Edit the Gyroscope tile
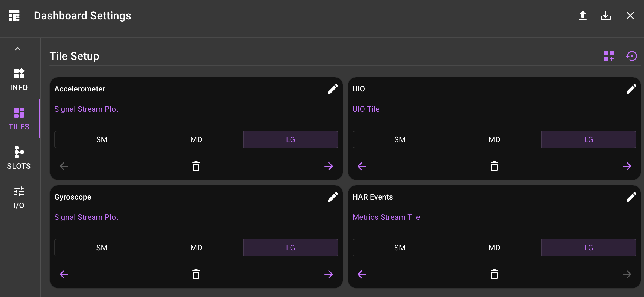This screenshot has height=297, width=644. pyautogui.click(x=333, y=197)
